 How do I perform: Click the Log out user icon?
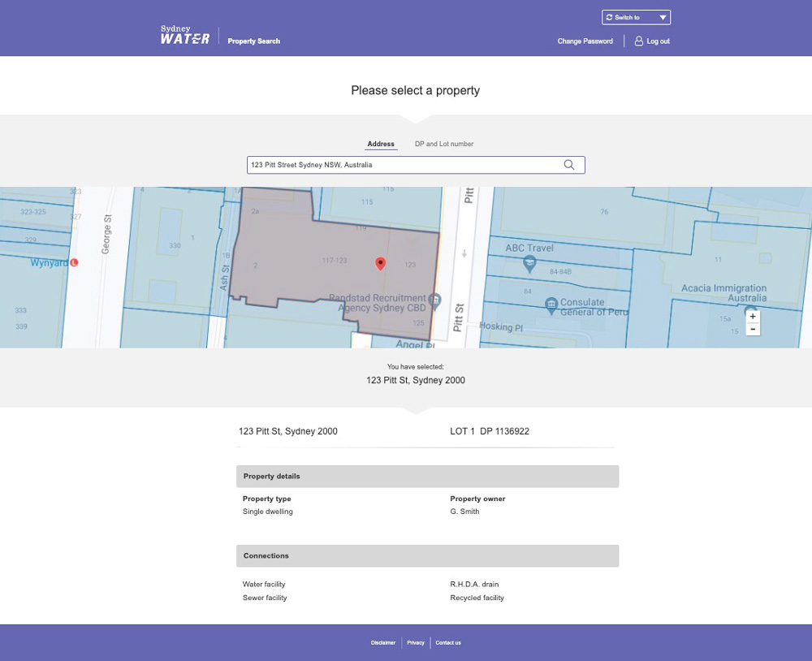639,41
